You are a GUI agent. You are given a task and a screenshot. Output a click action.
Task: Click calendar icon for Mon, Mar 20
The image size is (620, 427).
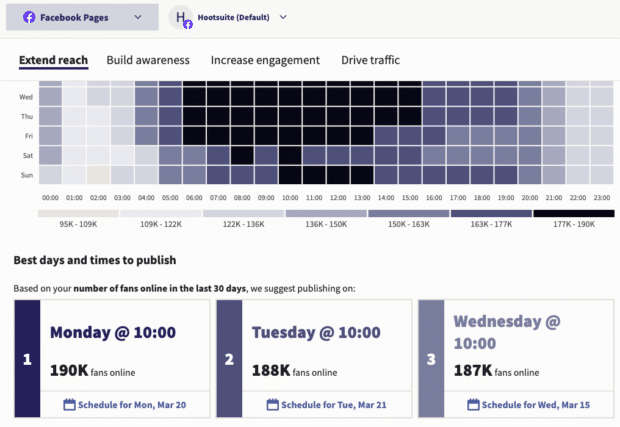tap(69, 405)
